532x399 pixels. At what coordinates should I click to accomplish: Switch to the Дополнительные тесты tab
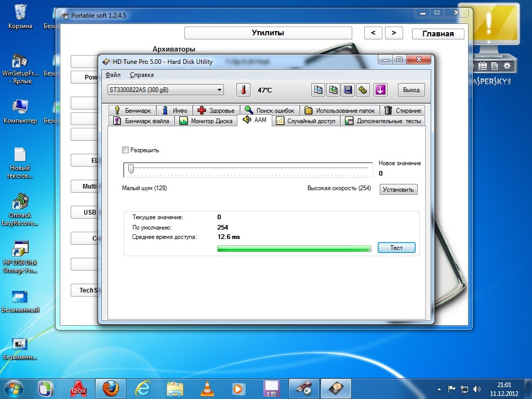(383, 121)
